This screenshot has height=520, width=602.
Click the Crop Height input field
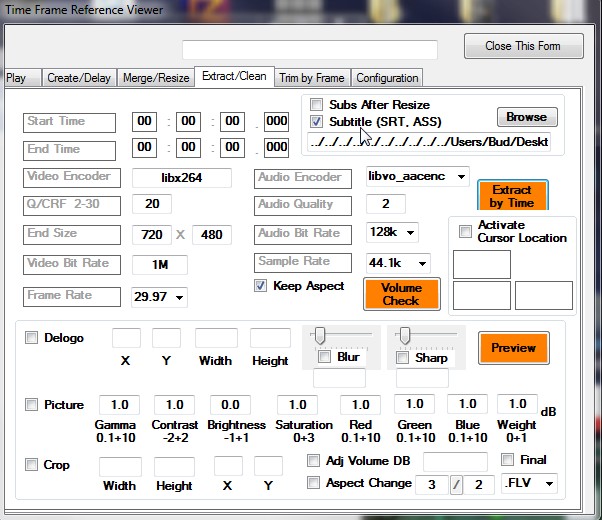click(174, 467)
